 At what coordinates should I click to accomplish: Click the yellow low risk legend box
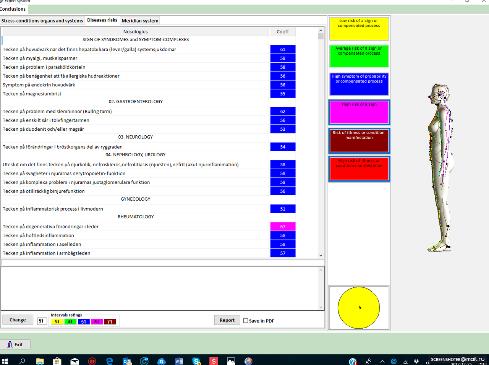pos(359,29)
